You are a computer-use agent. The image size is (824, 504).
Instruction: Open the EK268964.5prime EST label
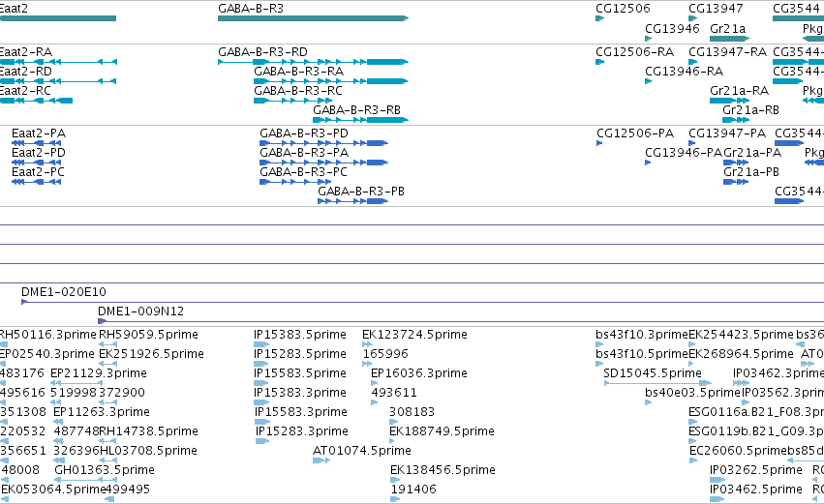pos(741,354)
